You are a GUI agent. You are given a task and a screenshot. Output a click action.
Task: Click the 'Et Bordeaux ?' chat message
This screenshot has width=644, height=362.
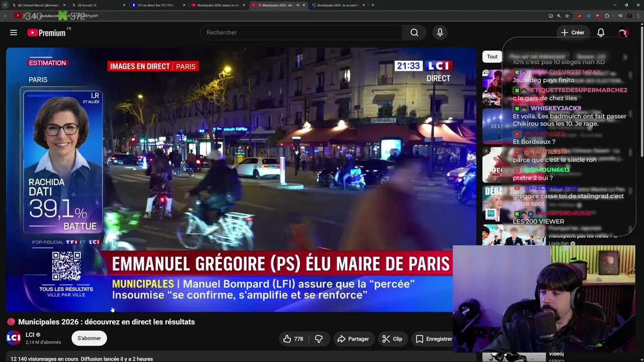(534, 142)
